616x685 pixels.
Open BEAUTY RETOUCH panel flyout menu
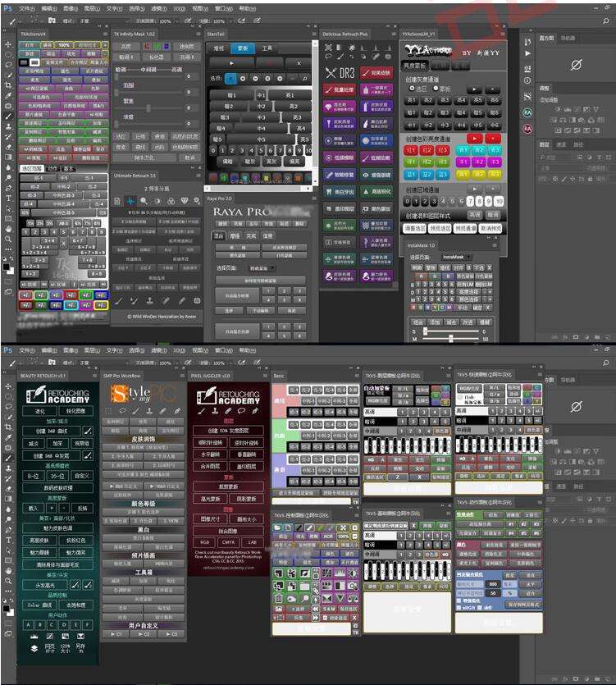94,376
